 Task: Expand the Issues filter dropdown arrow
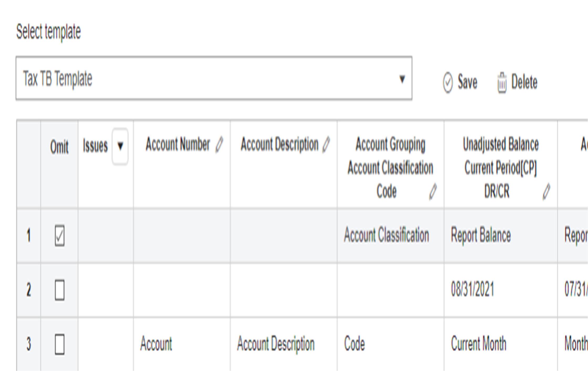(120, 146)
